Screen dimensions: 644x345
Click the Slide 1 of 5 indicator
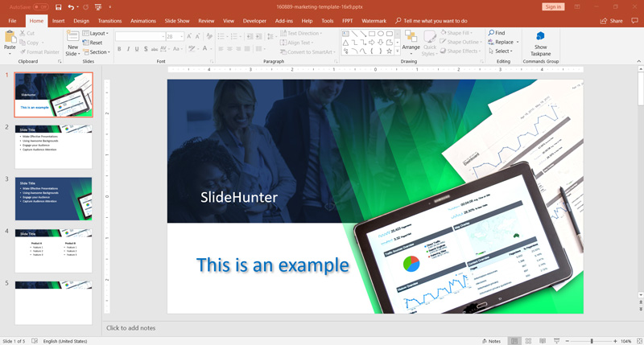tap(14, 341)
